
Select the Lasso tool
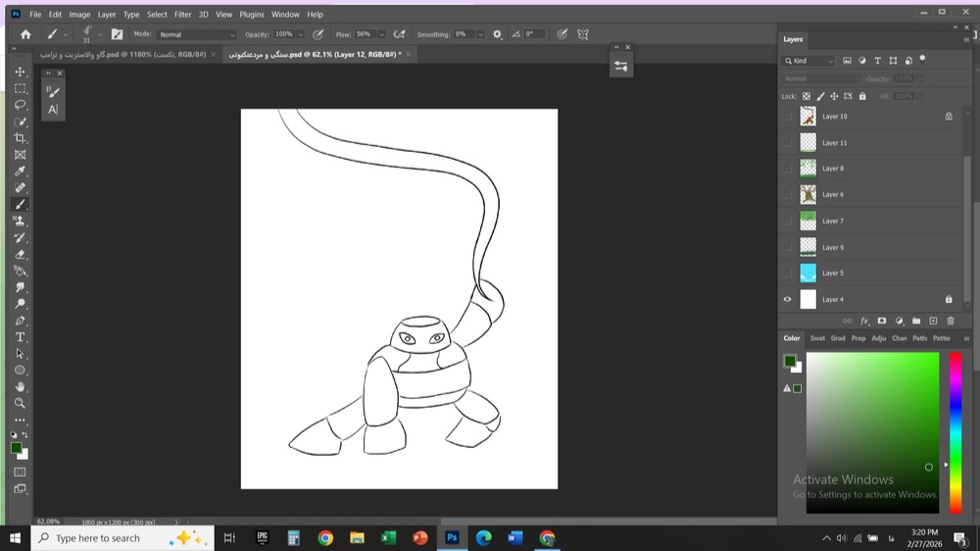(20, 105)
